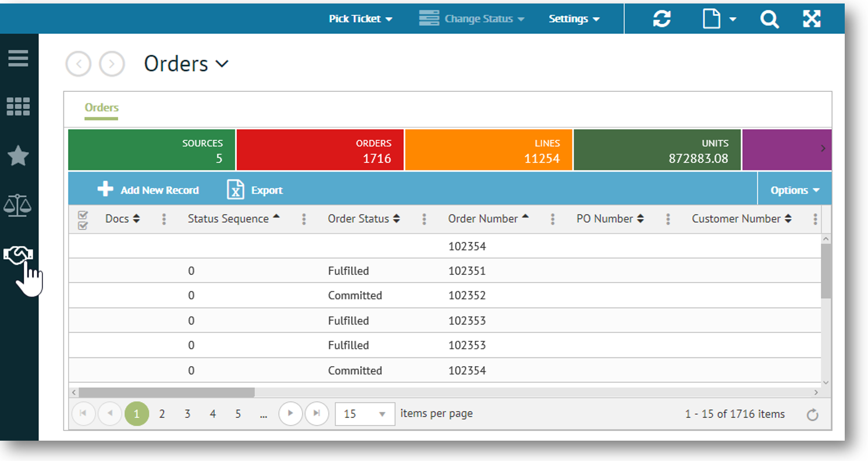Export the orders to Excel
This screenshot has width=868, height=461.
point(255,190)
